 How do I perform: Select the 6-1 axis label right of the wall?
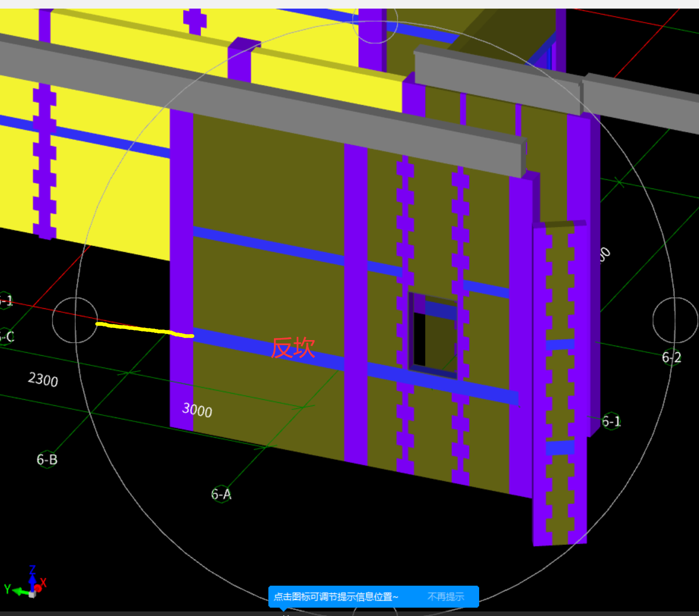point(611,421)
